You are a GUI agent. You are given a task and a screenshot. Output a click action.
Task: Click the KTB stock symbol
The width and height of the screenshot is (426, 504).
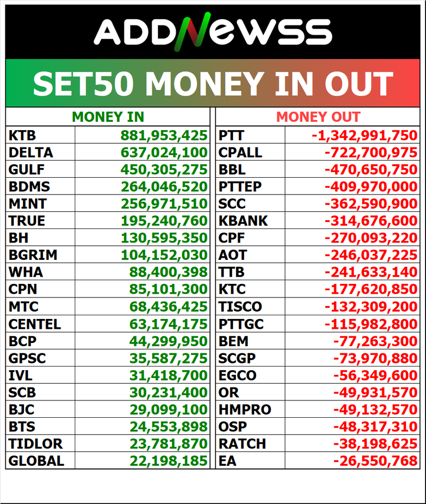click(x=22, y=135)
